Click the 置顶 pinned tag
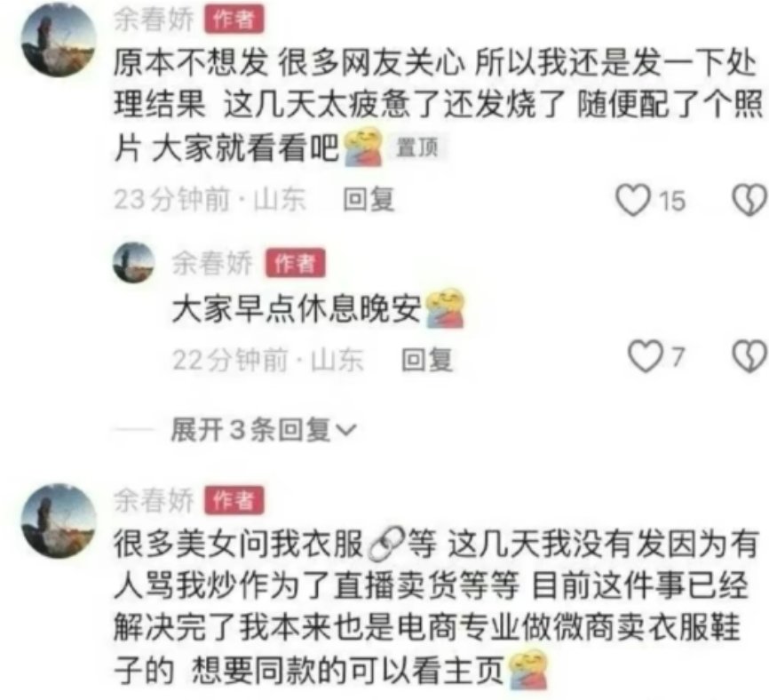 tap(417, 147)
